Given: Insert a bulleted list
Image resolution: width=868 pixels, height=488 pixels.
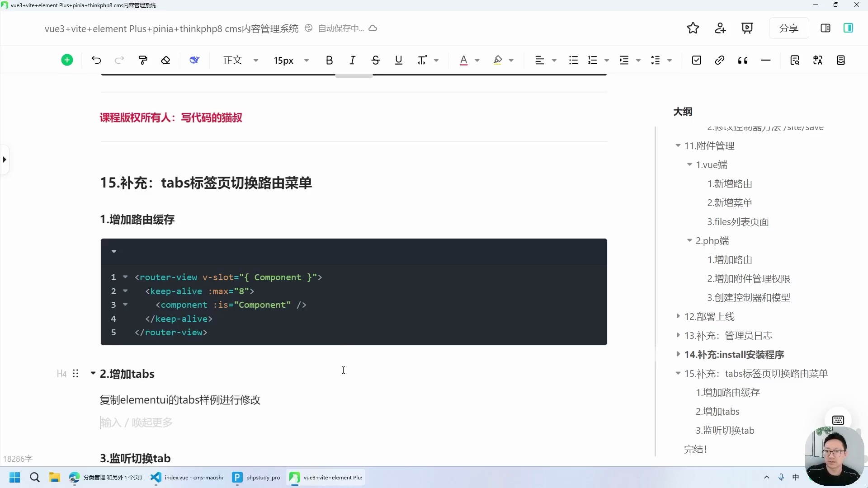Looking at the screenshot, I should [573, 60].
